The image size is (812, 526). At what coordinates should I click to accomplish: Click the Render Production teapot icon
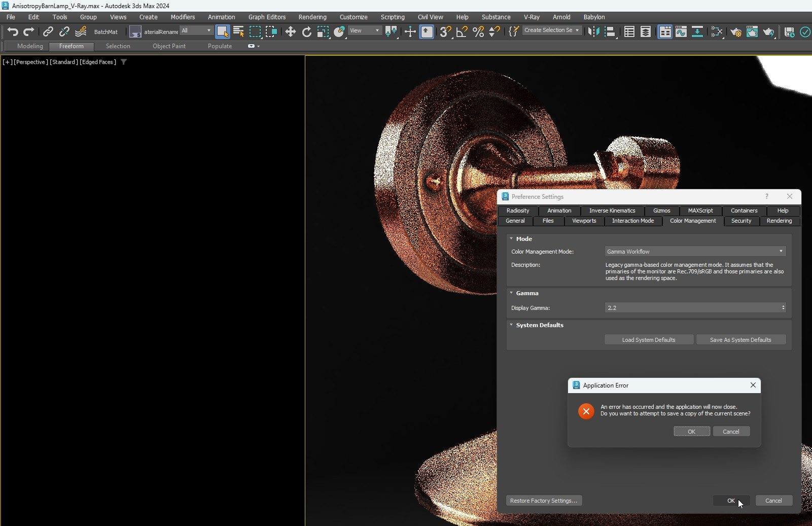pos(768,31)
